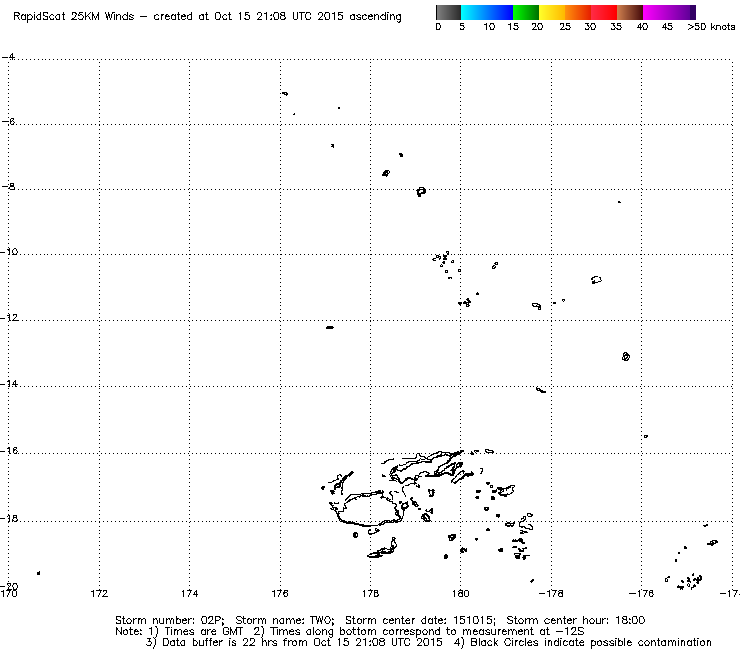Click the red 30-35 knots legend color
The width and height of the screenshot is (740, 650).
tap(604, 12)
